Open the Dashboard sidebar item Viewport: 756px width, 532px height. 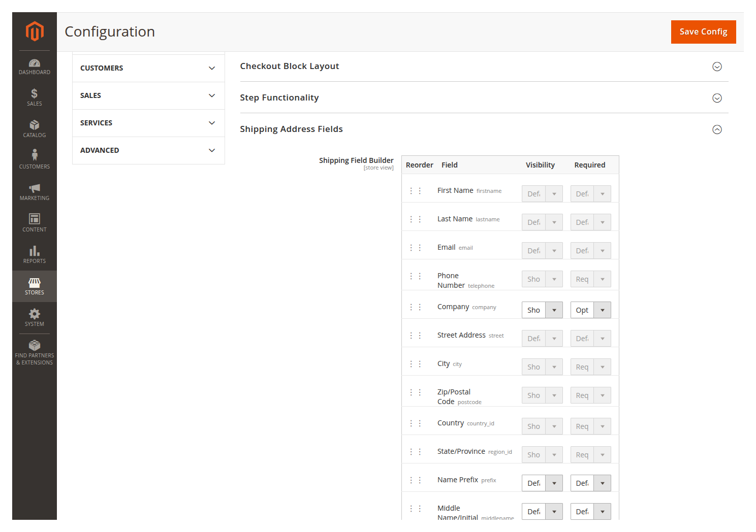point(35,66)
